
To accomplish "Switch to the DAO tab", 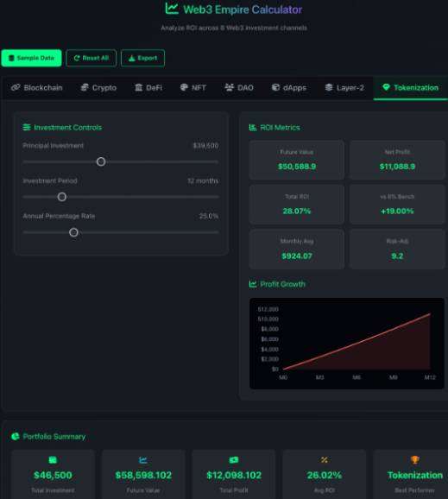I will tap(239, 87).
